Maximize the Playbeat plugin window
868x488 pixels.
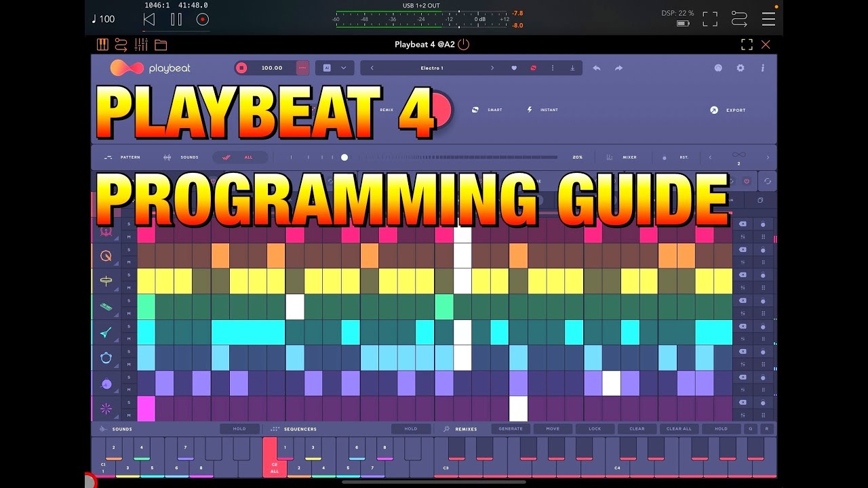(747, 45)
